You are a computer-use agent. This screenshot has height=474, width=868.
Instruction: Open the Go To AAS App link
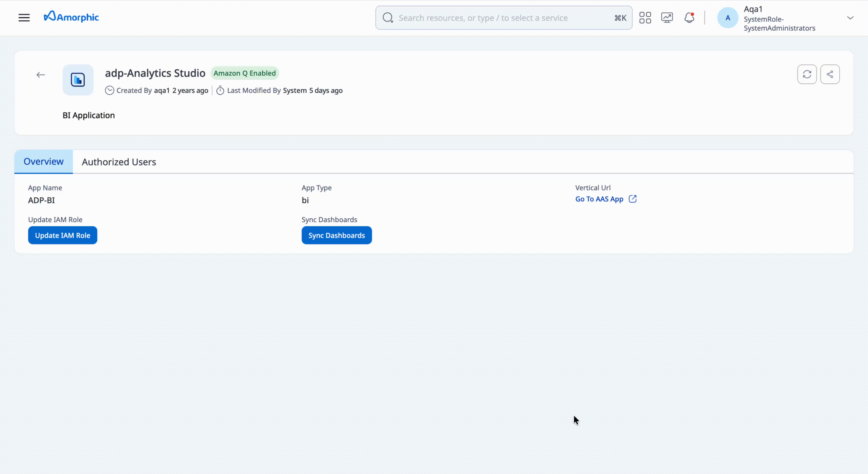click(599, 199)
